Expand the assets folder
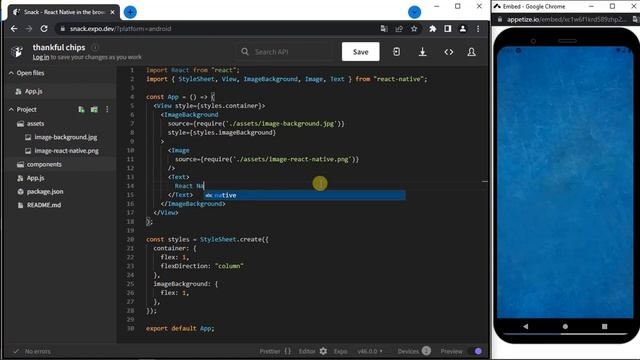The image size is (640, 360). [31, 124]
